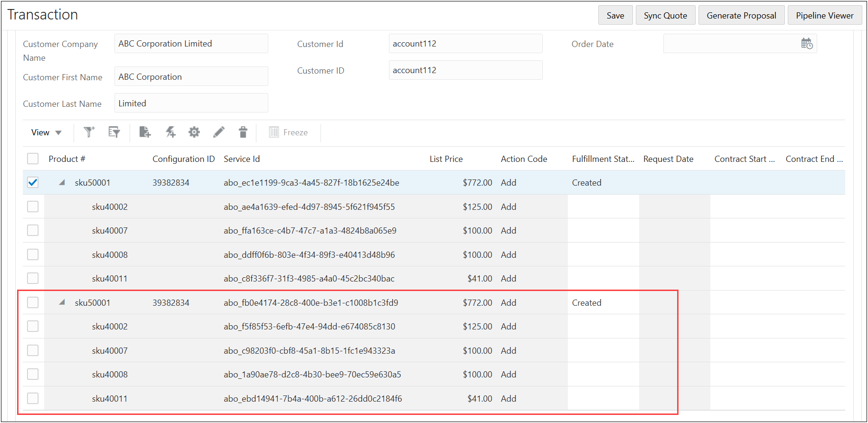Click the gear reconfigure icon

pyautogui.click(x=194, y=132)
